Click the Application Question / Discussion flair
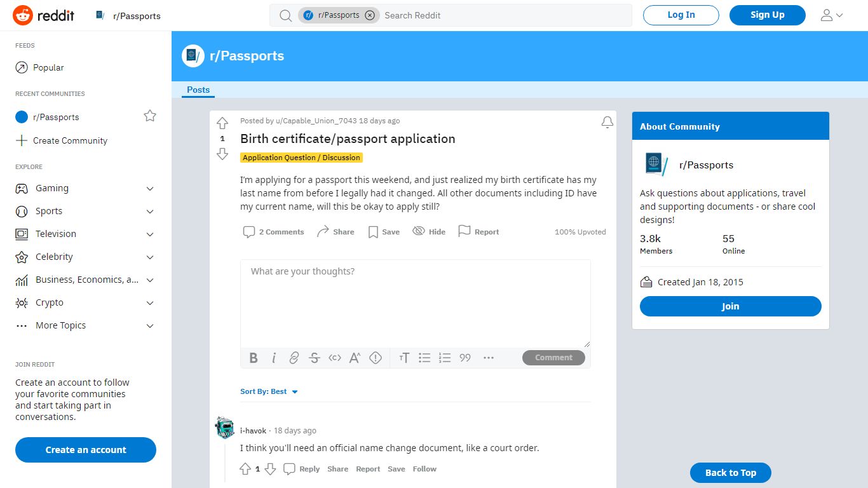 click(x=301, y=158)
